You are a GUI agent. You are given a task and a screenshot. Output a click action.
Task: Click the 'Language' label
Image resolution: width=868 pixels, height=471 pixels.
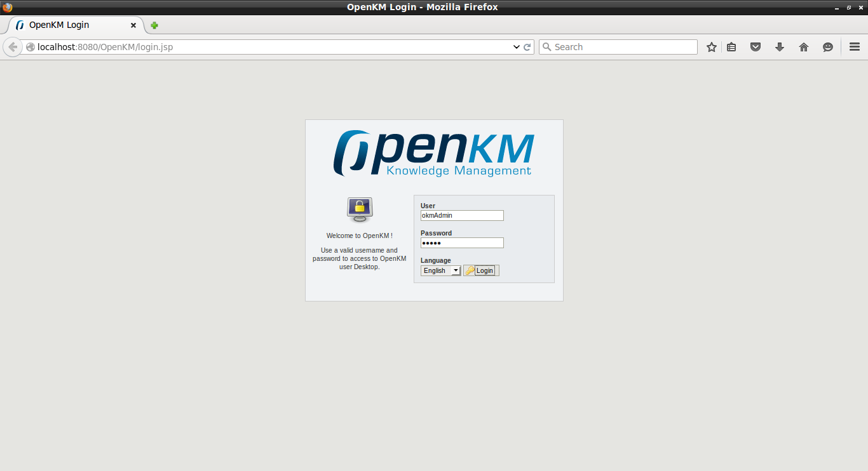(435, 260)
